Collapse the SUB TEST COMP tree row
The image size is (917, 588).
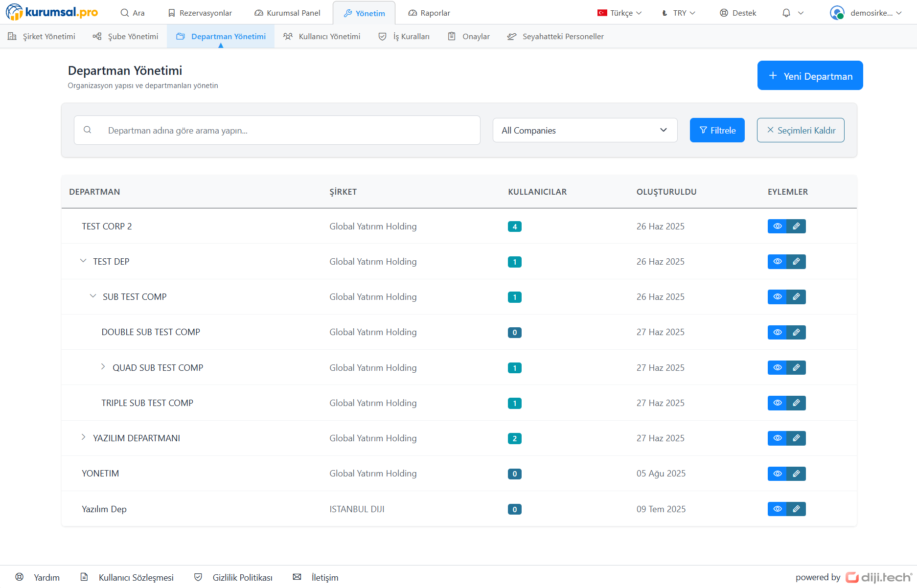coord(93,296)
